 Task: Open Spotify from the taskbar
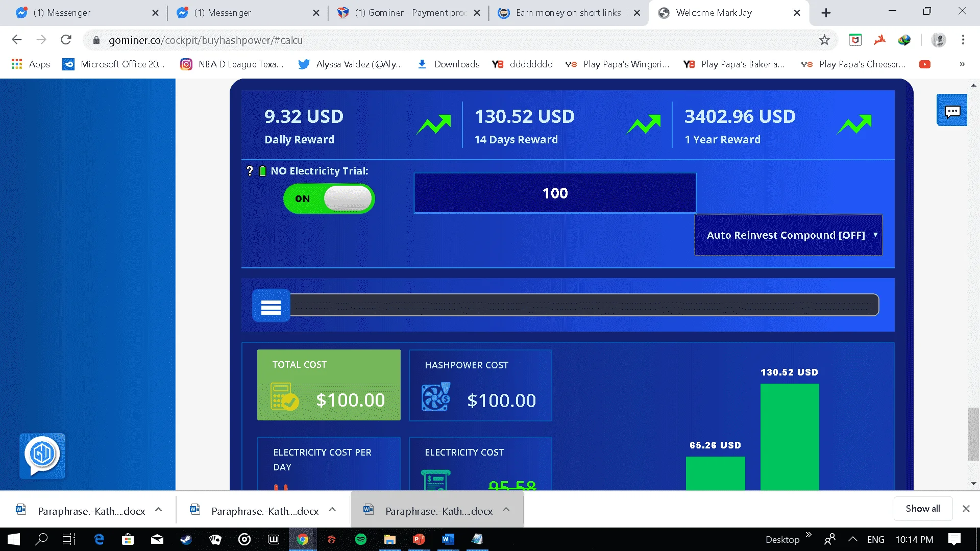click(361, 539)
